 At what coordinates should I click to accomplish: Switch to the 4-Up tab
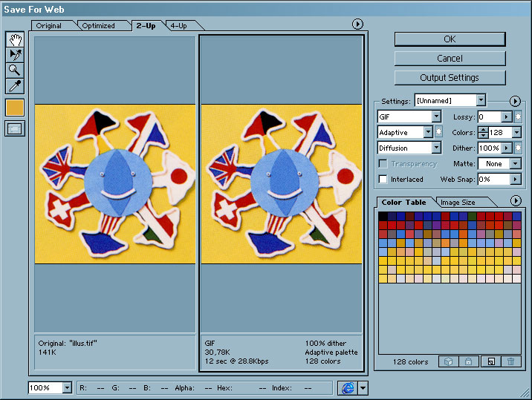179,26
